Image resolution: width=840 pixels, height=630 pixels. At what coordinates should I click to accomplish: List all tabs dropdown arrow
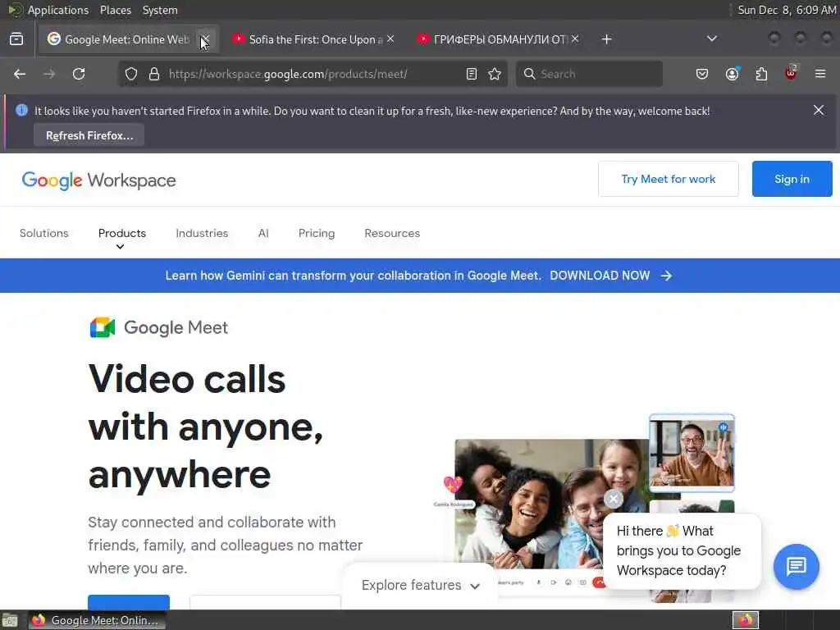coord(711,39)
